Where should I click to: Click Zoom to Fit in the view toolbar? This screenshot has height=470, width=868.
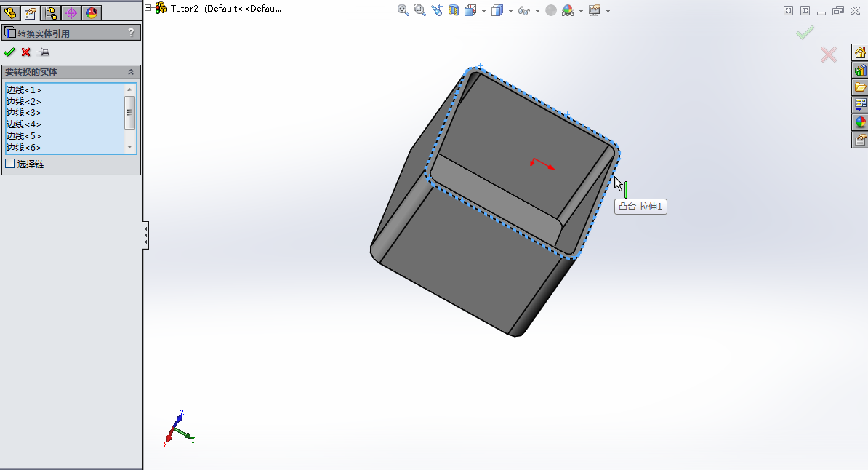coord(403,10)
